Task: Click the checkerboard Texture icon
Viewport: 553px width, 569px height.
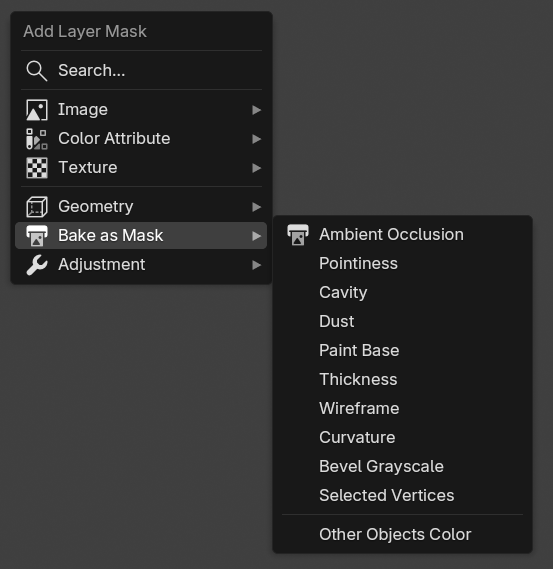Action: 37,168
